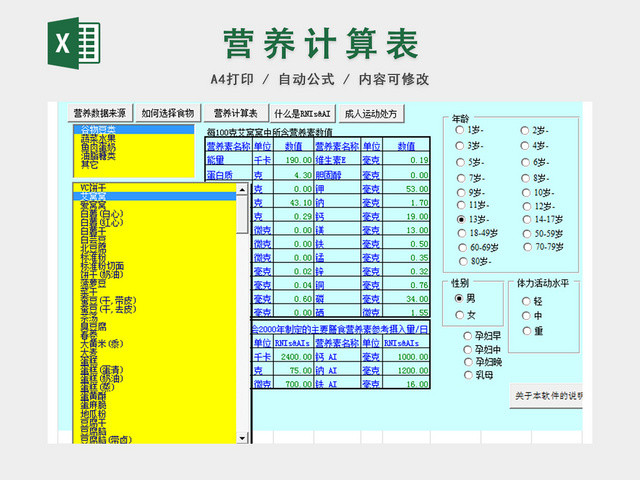Select the 乳母 option
This screenshot has height=480, width=640.
[468, 375]
